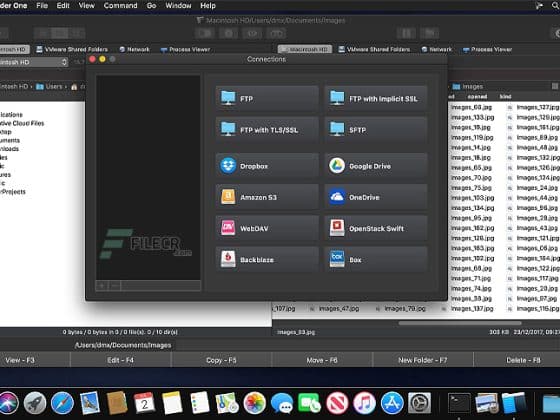Open the Help menu

click(208, 6)
